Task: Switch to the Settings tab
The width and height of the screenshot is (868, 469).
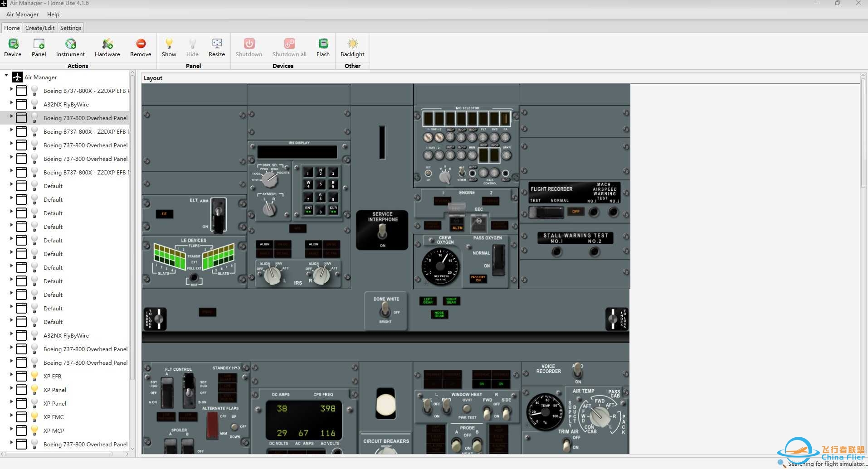Action: (71, 28)
